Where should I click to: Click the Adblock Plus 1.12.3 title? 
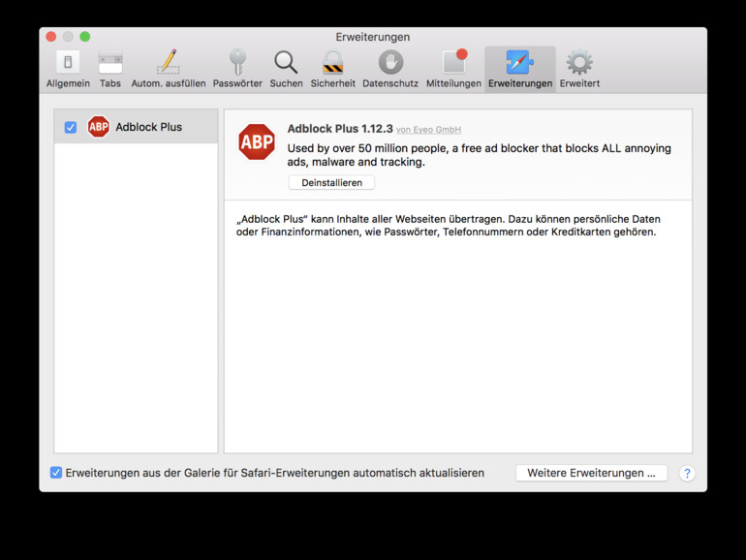[340, 129]
